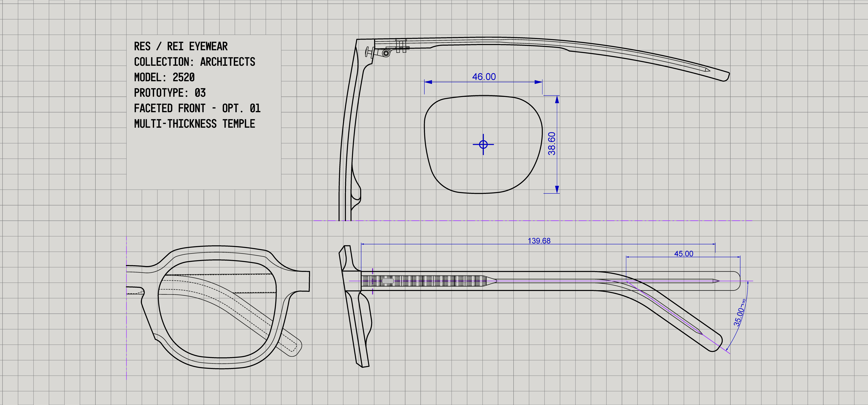
Task: Click the 35.00 degree angle dimension
Action: [x=739, y=313]
